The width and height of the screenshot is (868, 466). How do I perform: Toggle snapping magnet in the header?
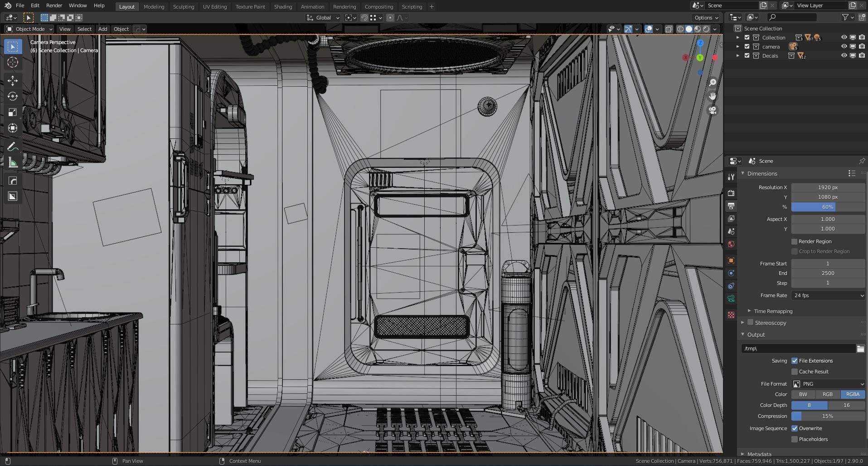point(364,18)
